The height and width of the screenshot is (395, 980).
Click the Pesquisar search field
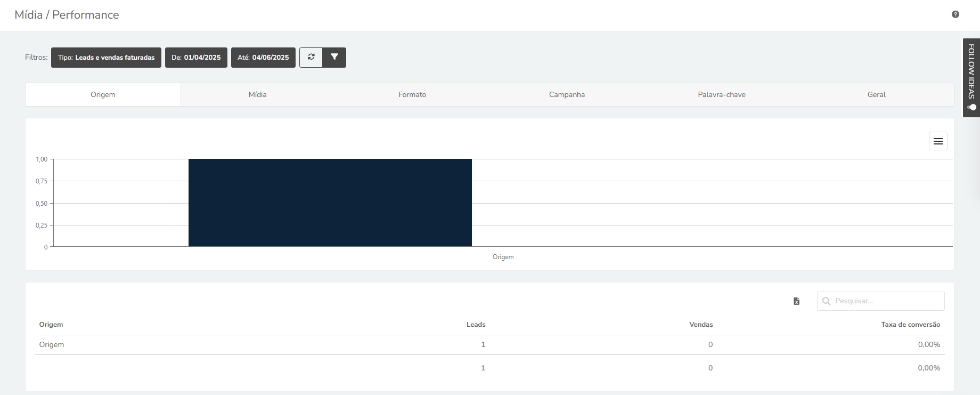(x=881, y=301)
